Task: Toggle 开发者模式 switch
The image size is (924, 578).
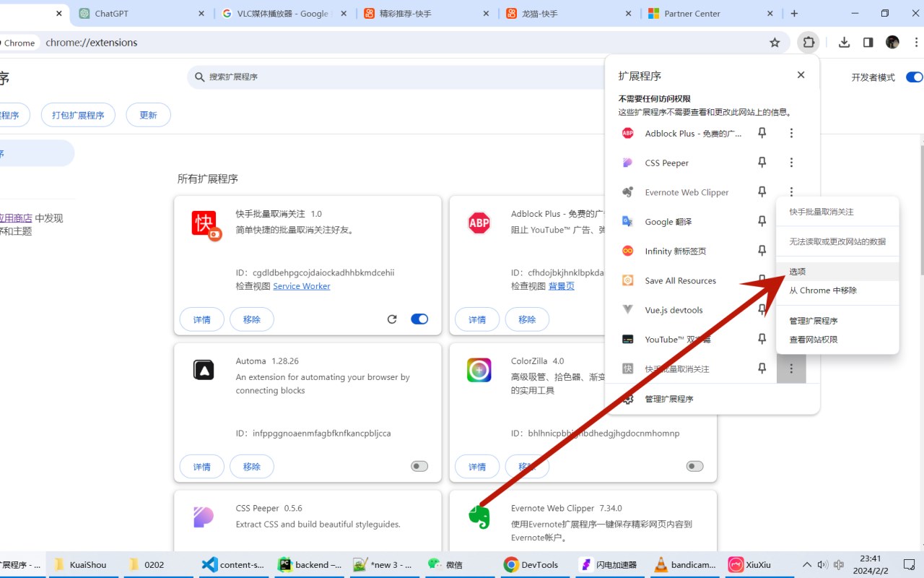Action: (914, 77)
